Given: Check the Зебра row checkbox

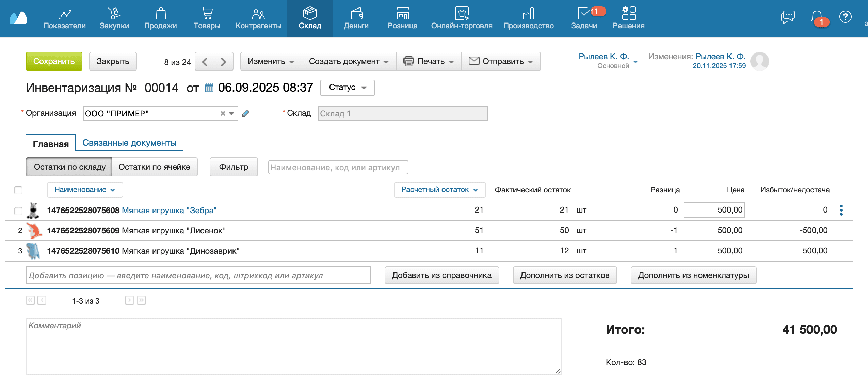Looking at the screenshot, I should [18, 211].
